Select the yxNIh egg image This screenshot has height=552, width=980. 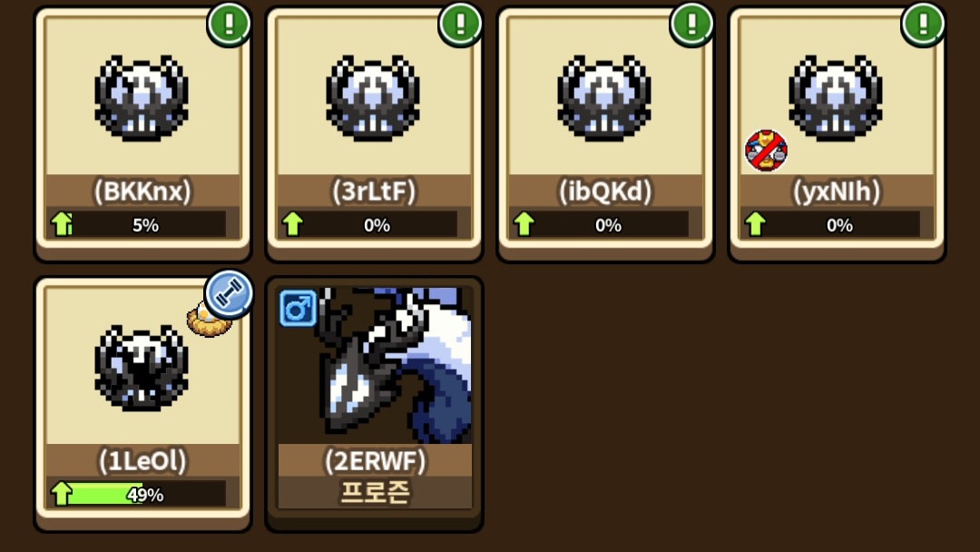[835, 98]
